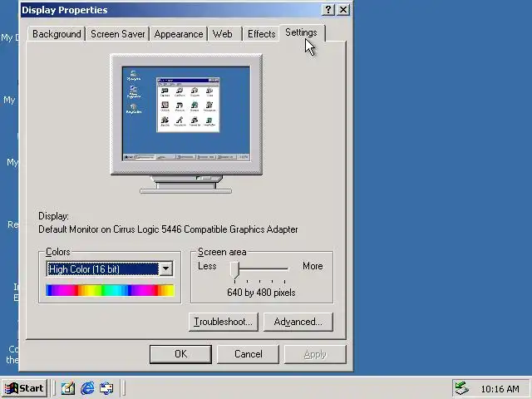Open the Screen Saver tab
Viewport: 532px width, 399px height.
tap(117, 34)
